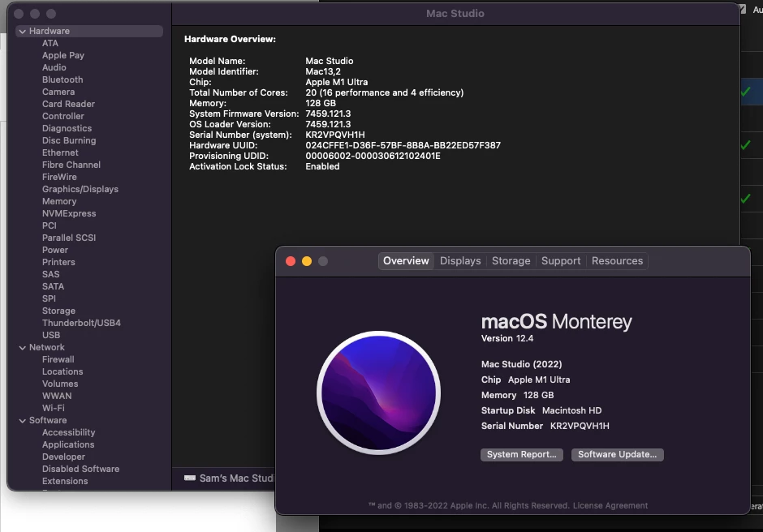Select Thunderbolt/USB4 in the sidebar
763x532 pixels.
[81, 323]
